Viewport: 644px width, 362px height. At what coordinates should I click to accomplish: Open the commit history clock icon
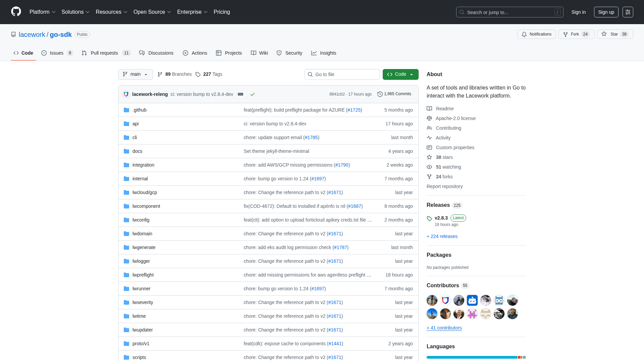pyautogui.click(x=380, y=94)
